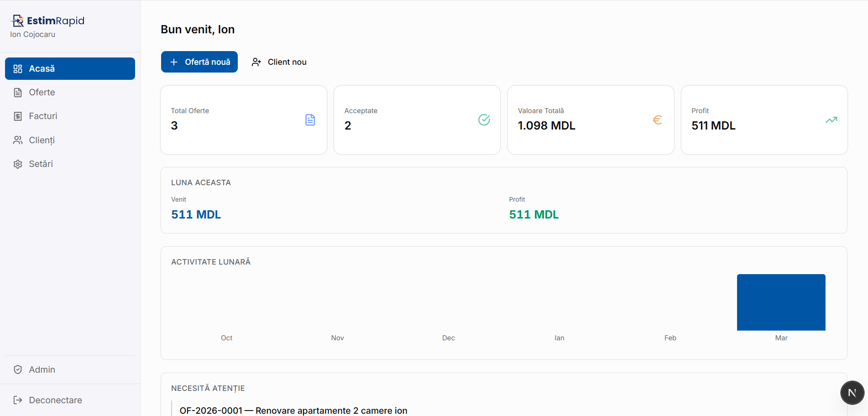Viewport: 868px width, 416px height.
Task: Select Acasă in the navigation menu
Action: point(42,68)
